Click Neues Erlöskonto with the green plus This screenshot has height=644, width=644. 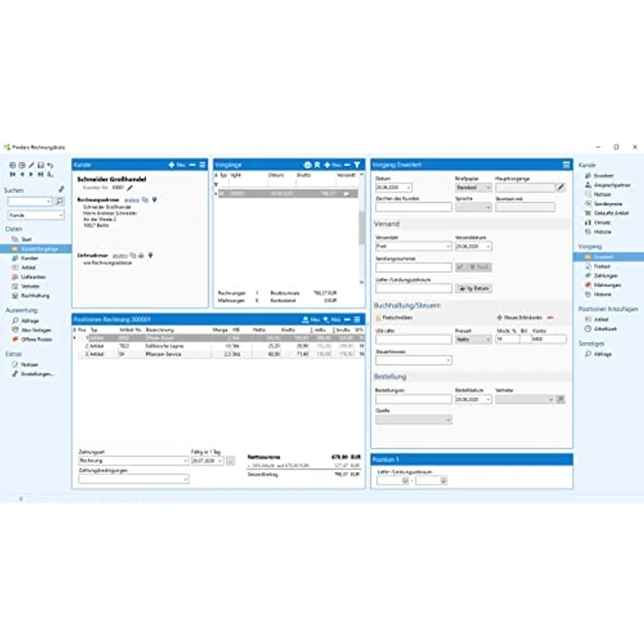519,318
